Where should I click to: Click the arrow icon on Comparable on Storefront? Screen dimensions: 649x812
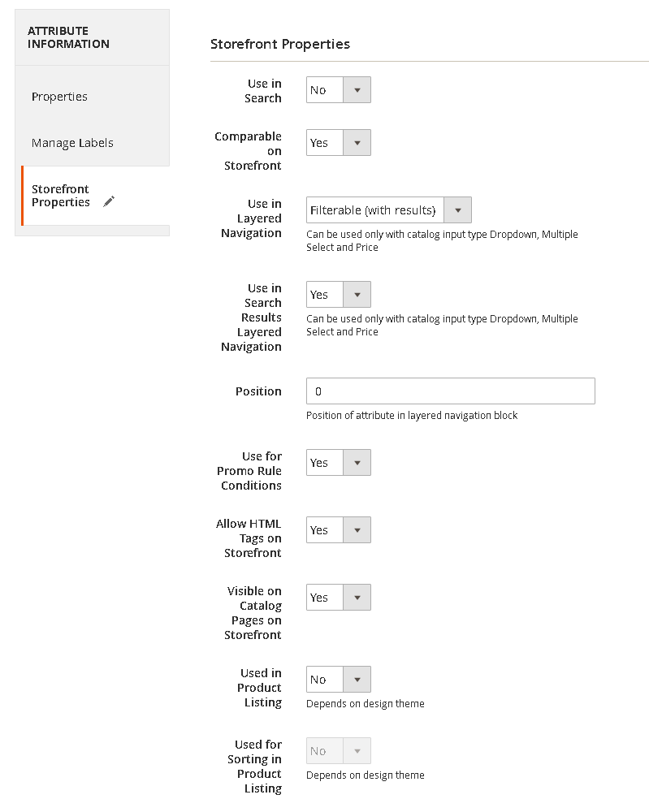coord(359,142)
